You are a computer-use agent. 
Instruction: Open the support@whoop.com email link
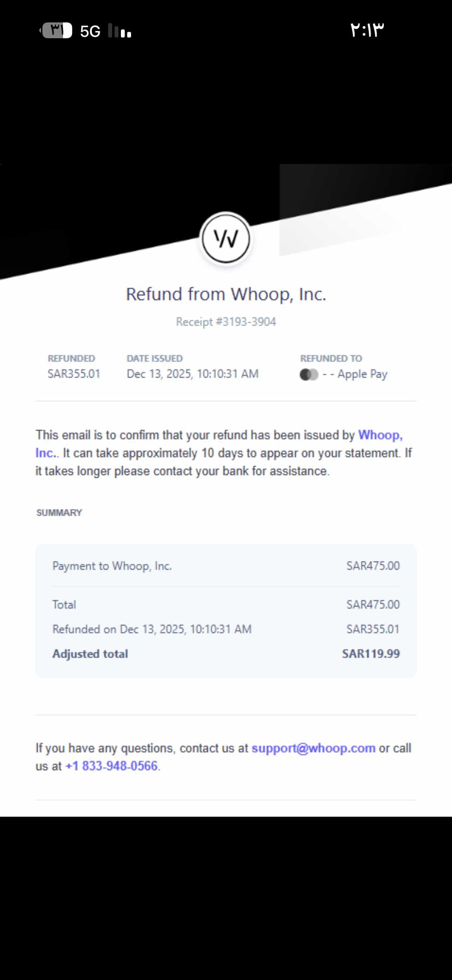pos(313,748)
